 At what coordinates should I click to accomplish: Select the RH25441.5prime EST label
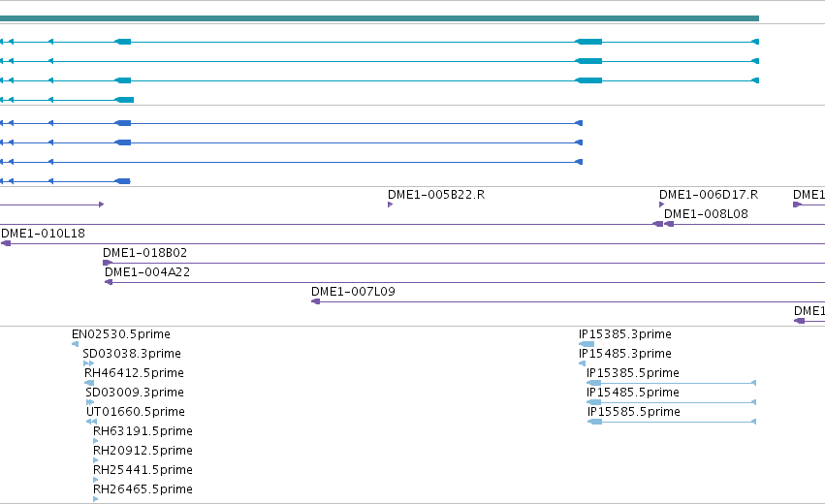pyautogui.click(x=143, y=471)
